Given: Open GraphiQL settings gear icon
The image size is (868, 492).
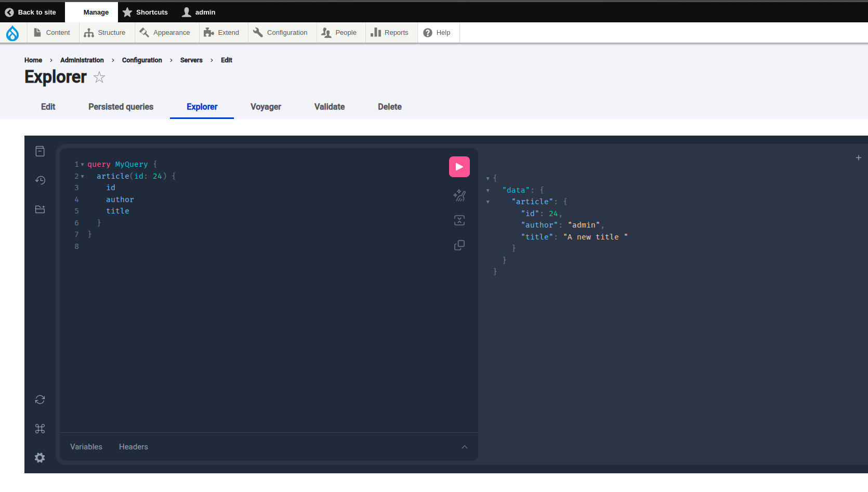Looking at the screenshot, I should click(x=40, y=458).
